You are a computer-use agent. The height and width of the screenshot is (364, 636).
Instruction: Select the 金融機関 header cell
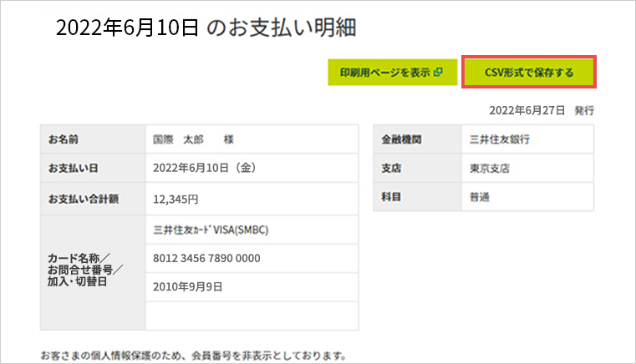pyautogui.click(x=416, y=139)
